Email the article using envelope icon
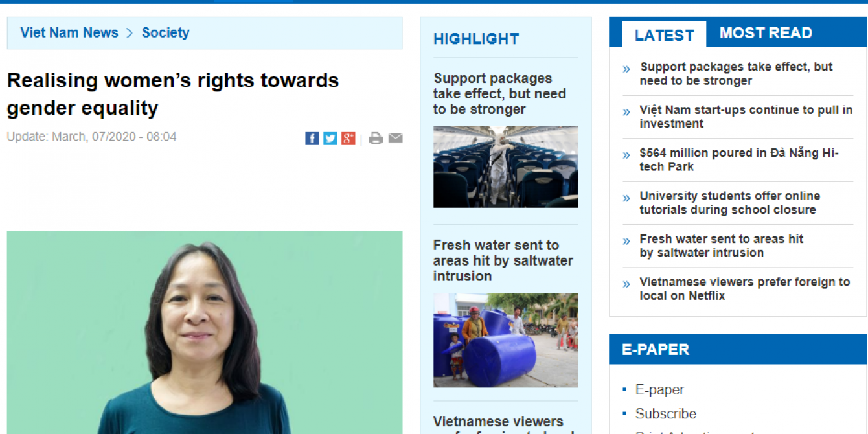This screenshot has height=434, width=868. click(396, 138)
